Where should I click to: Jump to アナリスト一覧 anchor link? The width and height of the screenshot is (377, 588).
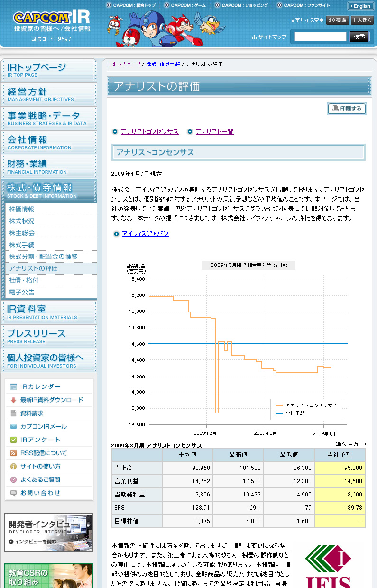point(215,132)
